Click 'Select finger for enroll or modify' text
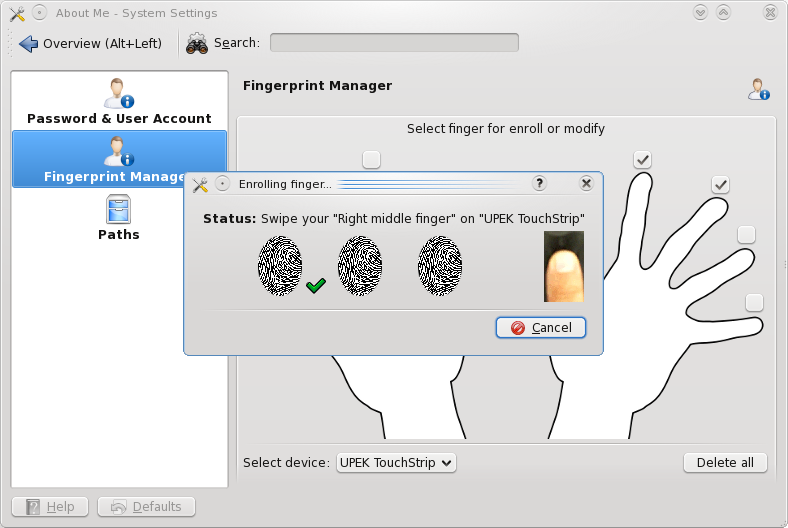This screenshot has height=528, width=788. tap(506, 129)
